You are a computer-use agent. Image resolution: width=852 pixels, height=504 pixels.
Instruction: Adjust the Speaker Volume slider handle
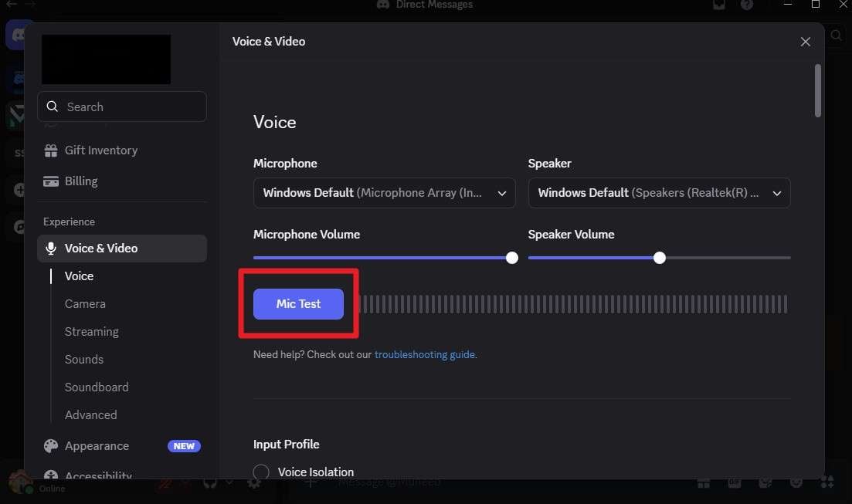point(659,258)
